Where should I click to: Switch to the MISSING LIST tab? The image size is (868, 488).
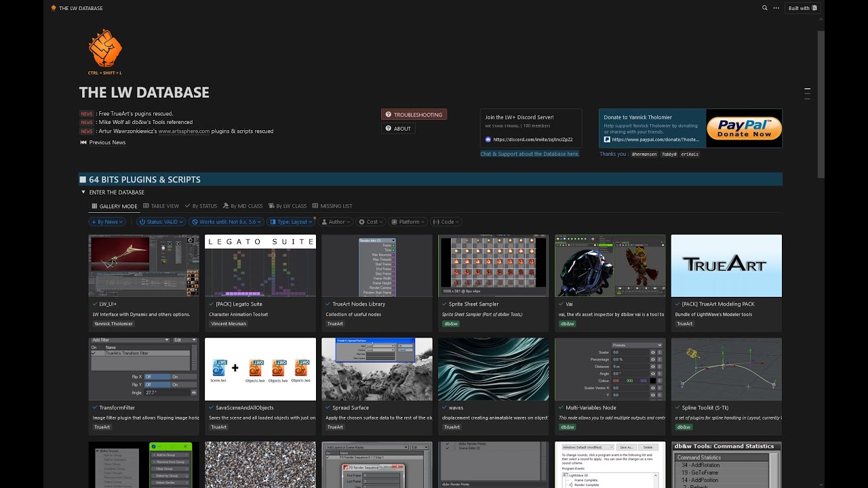pos(332,206)
